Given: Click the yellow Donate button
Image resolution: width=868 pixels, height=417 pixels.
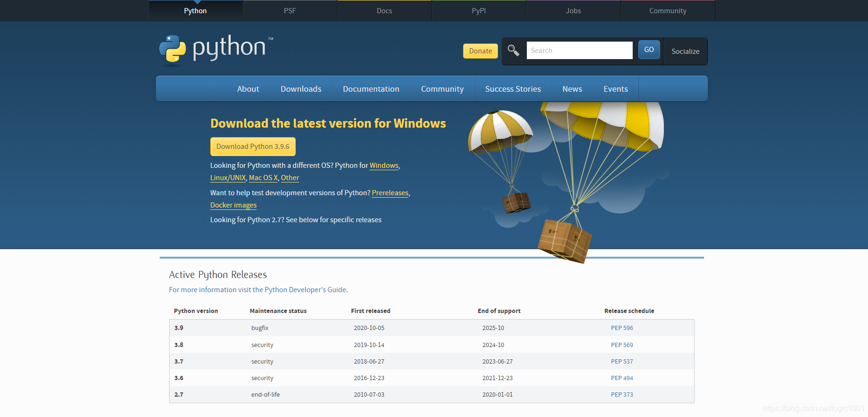Looking at the screenshot, I should (x=481, y=51).
